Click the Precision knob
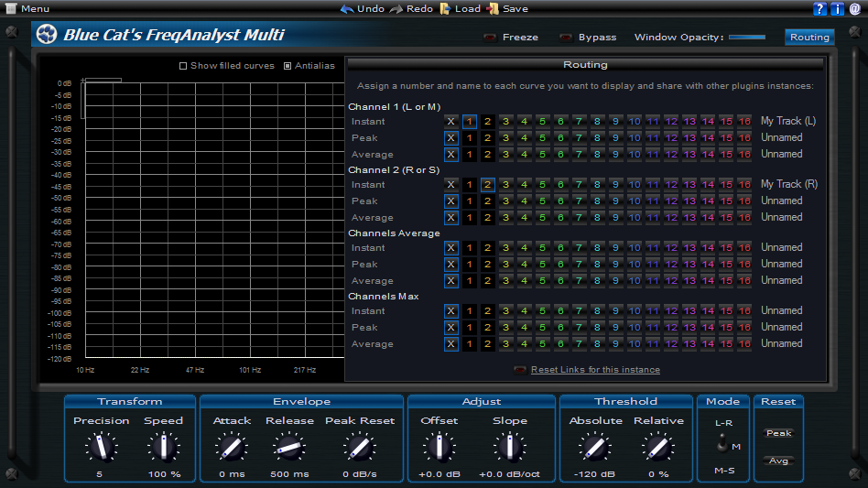This screenshot has width=868, height=488. (x=102, y=447)
